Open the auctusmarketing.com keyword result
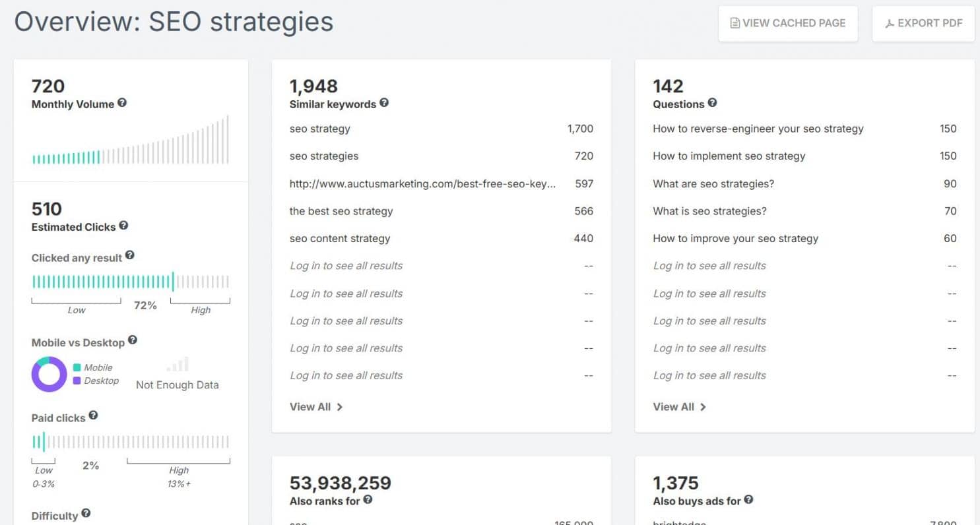 pos(422,184)
